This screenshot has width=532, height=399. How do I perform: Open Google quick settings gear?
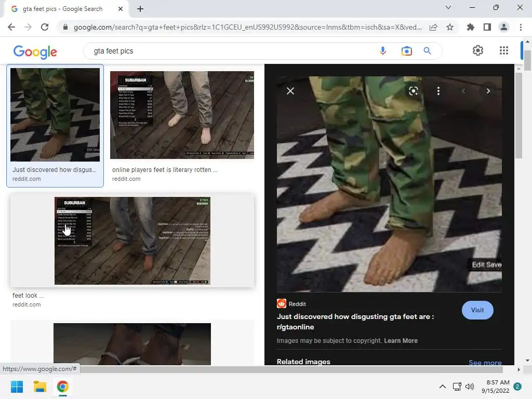tap(478, 50)
